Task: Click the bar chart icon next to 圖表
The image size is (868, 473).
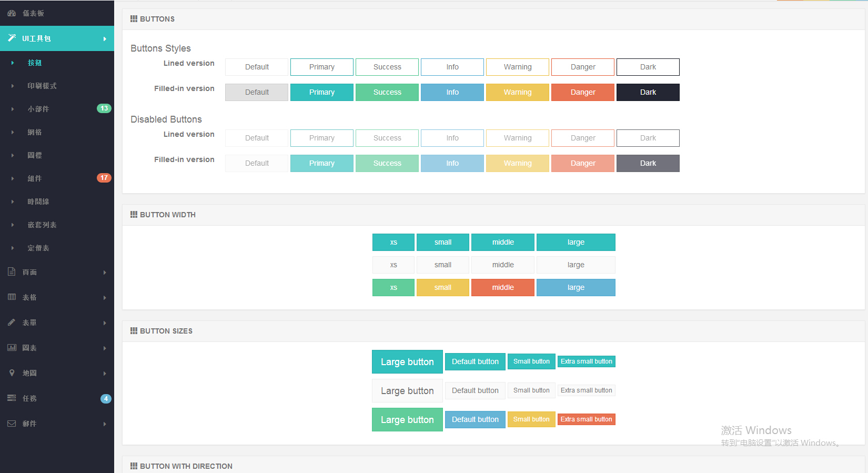Action: point(12,347)
